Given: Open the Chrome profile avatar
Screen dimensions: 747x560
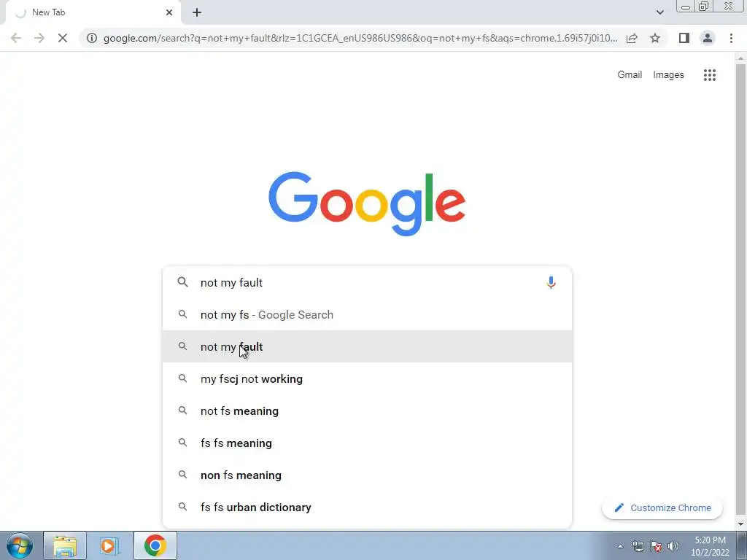Looking at the screenshot, I should point(708,38).
